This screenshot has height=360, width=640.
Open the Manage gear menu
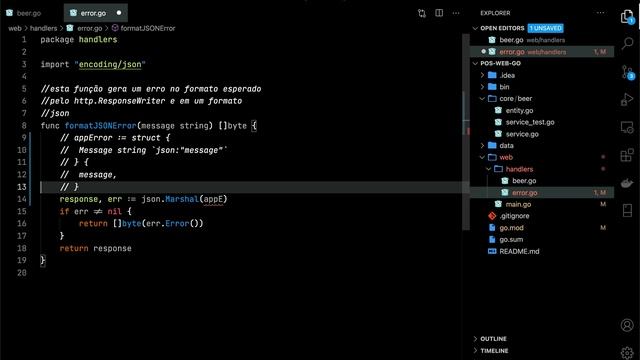click(627, 353)
